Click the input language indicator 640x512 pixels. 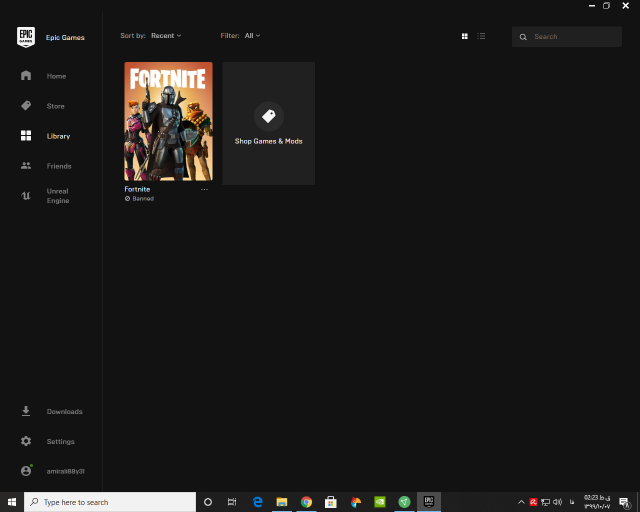pyautogui.click(x=572, y=502)
